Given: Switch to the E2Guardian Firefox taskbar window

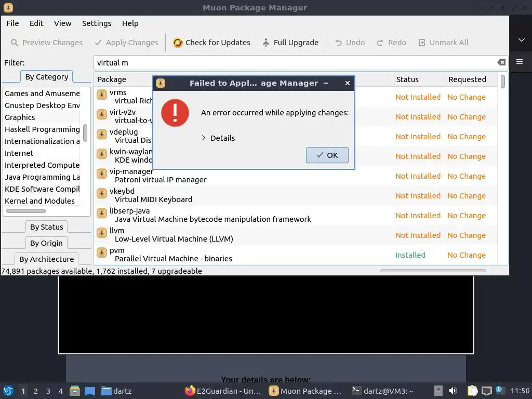Looking at the screenshot, I should (x=223, y=391).
